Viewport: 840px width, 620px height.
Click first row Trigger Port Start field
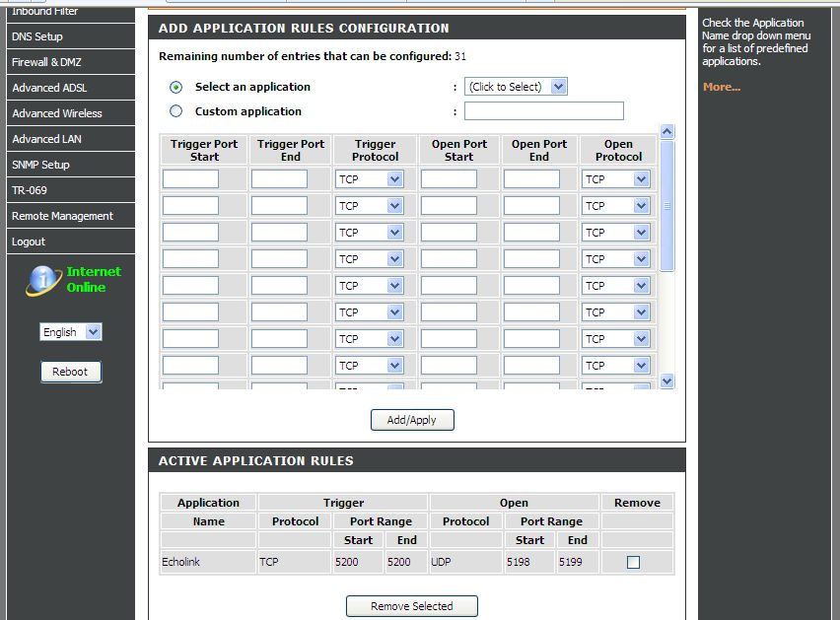coord(190,178)
